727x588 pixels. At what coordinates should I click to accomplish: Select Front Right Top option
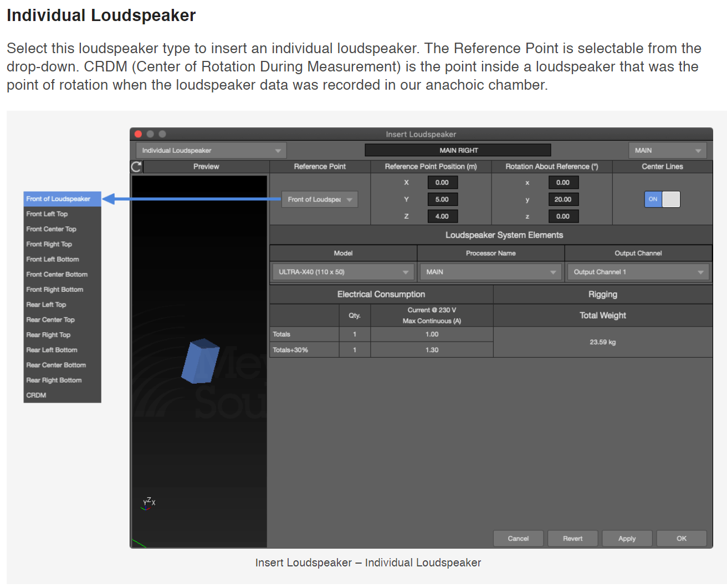(62, 244)
